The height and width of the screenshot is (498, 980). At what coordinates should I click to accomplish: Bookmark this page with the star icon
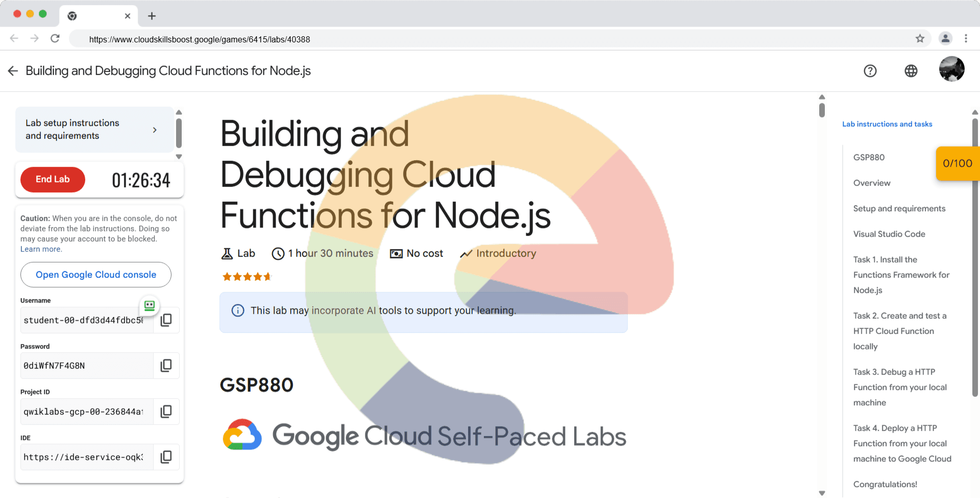(x=920, y=38)
